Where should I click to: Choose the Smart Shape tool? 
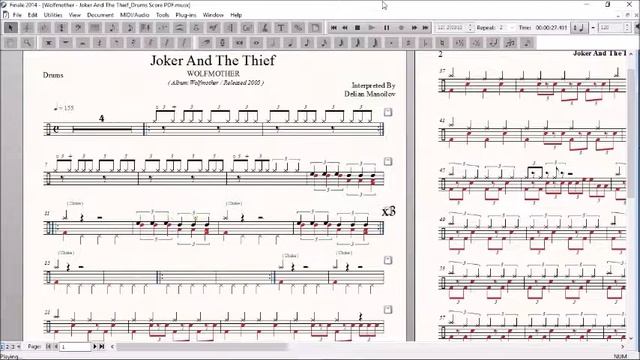[x=180, y=28]
